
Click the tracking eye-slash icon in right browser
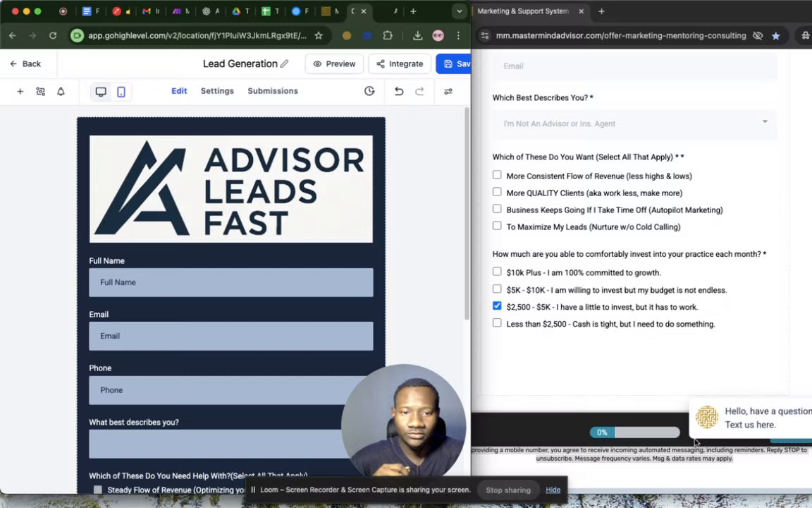(x=758, y=35)
